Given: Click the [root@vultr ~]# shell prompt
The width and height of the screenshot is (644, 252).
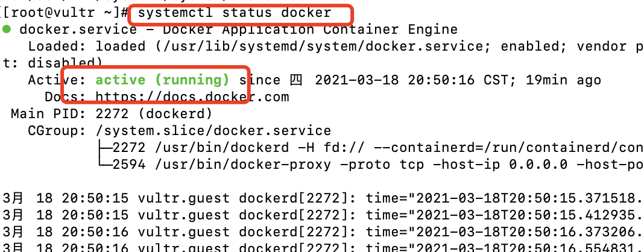Looking at the screenshot, I should click(x=66, y=13).
